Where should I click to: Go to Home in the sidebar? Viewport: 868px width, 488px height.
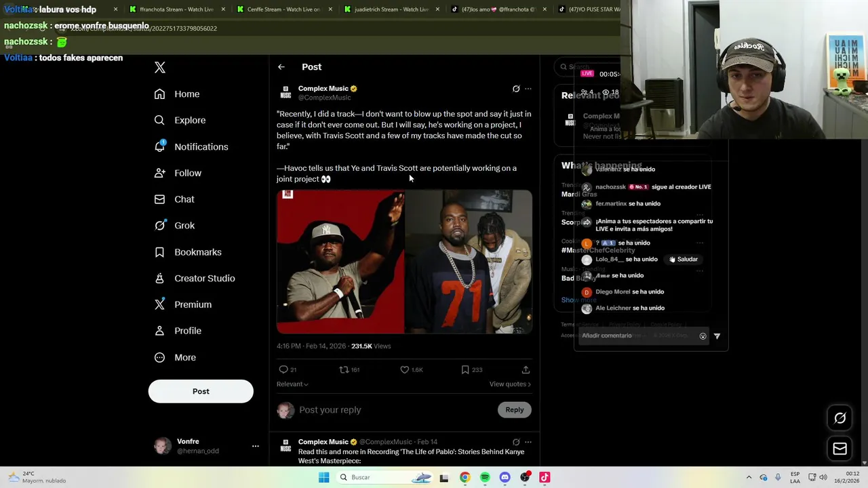(x=177, y=94)
